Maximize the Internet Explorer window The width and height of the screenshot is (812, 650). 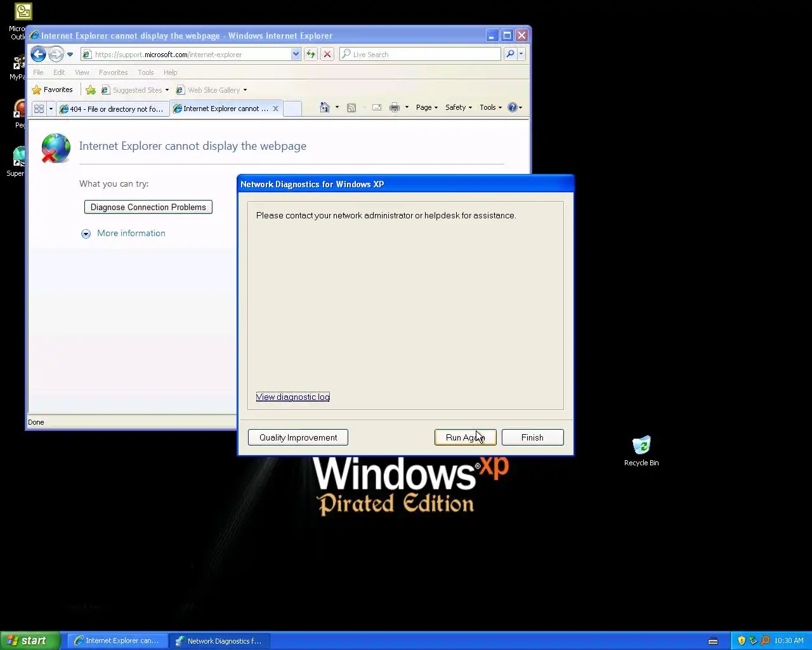(507, 36)
